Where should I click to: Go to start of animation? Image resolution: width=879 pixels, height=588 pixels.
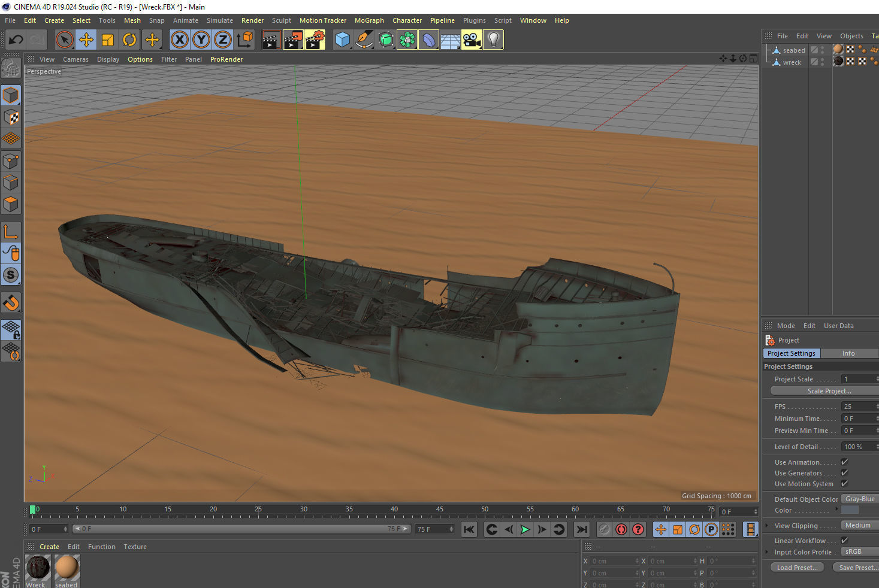(x=469, y=529)
